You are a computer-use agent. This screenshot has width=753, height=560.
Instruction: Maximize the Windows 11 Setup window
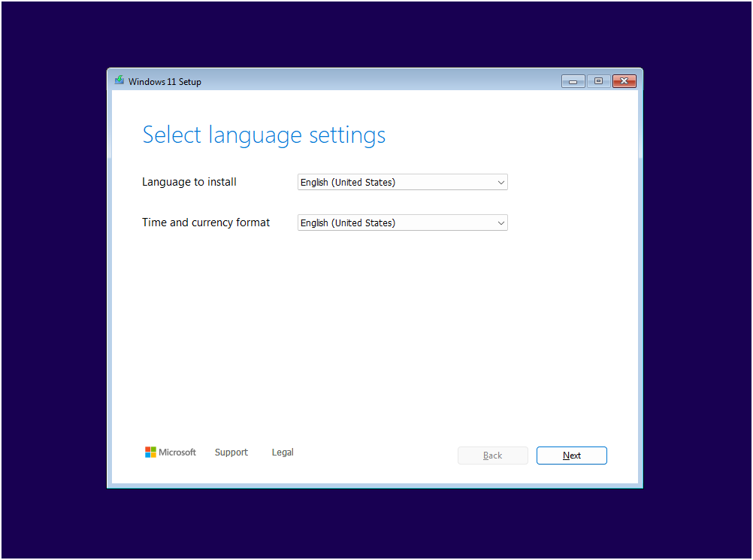[x=598, y=81]
